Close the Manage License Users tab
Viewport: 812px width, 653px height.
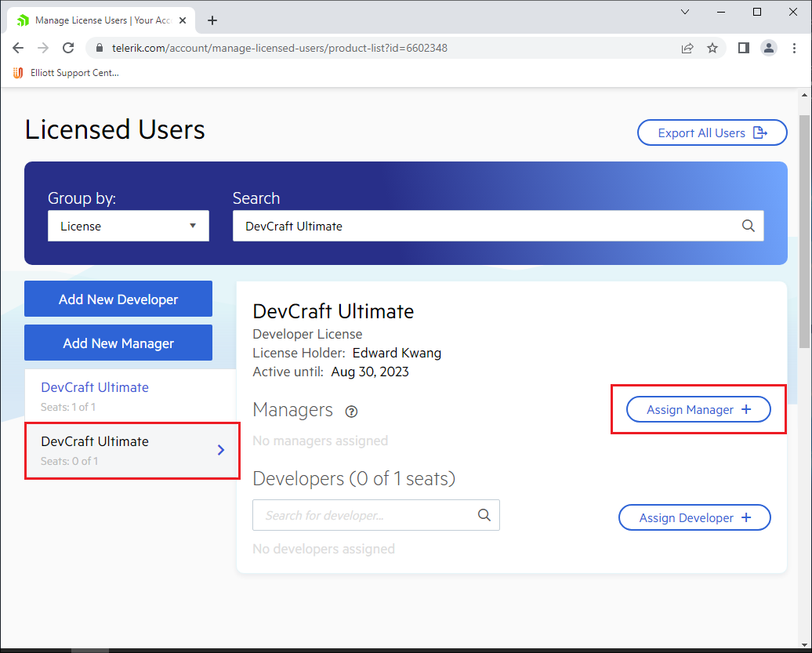pyautogui.click(x=183, y=20)
